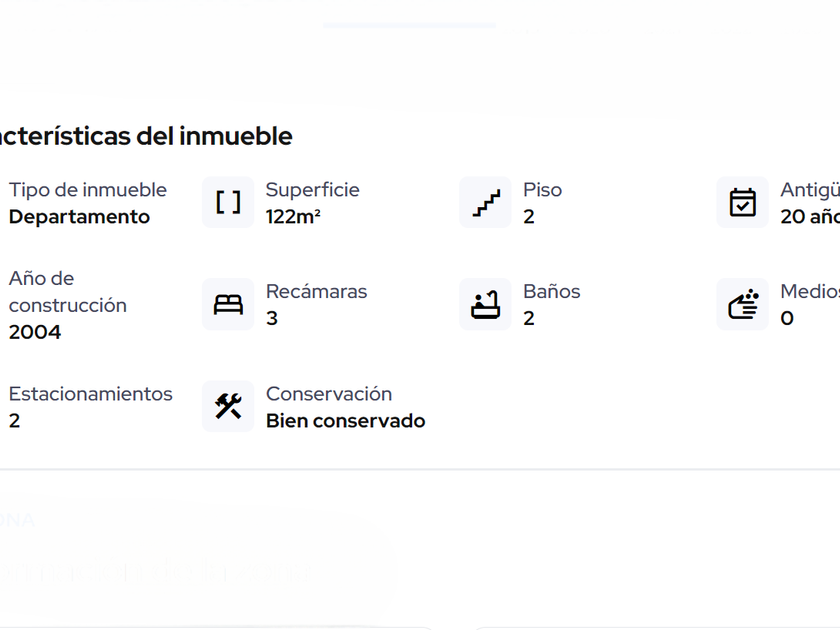The image size is (840, 630).
Task: Click the 'Conservación' label text
Action: (x=329, y=394)
